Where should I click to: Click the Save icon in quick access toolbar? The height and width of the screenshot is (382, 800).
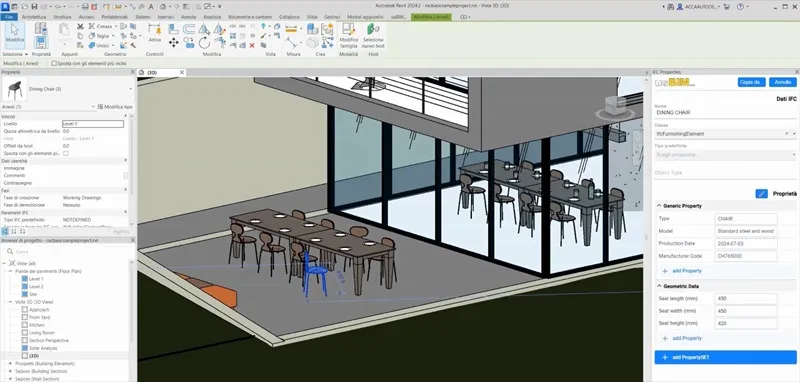[34, 7]
